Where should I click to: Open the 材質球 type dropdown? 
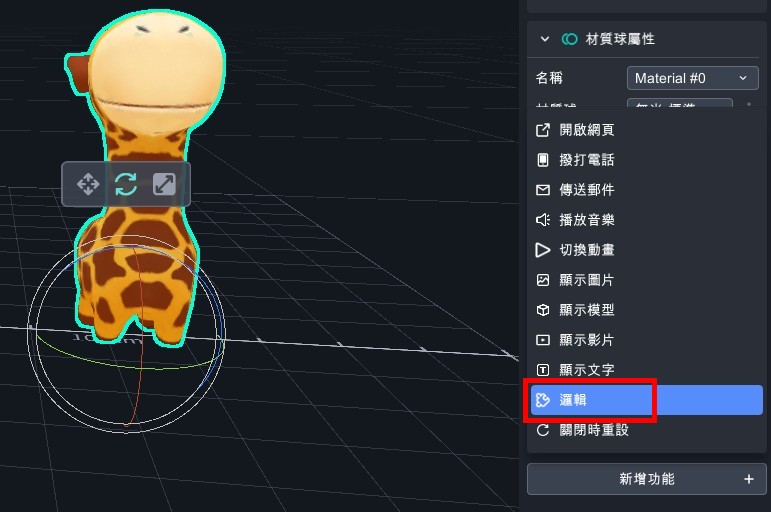(680, 104)
